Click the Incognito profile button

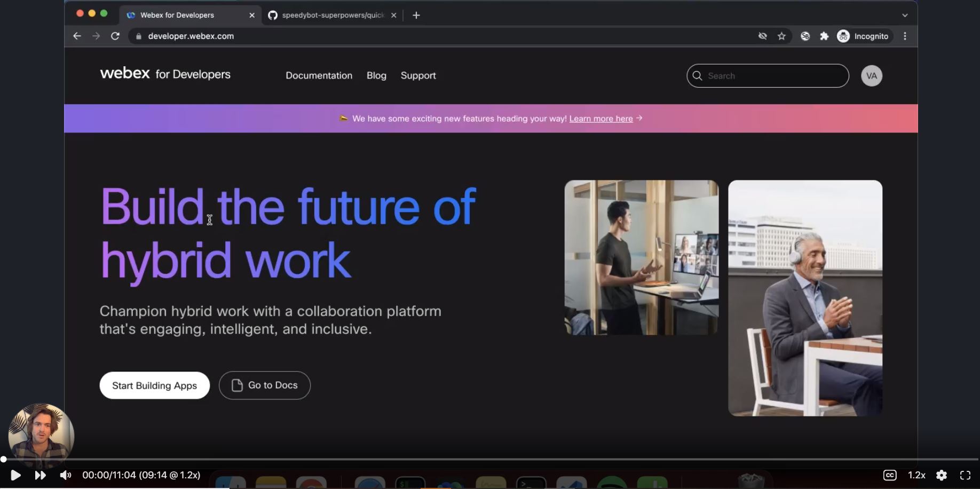(864, 36)
